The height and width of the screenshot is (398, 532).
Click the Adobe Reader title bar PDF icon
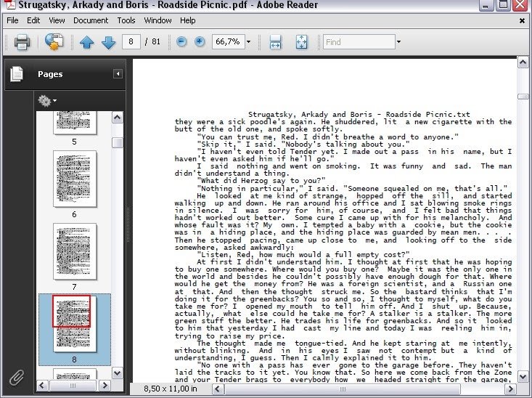click(10, 4)
